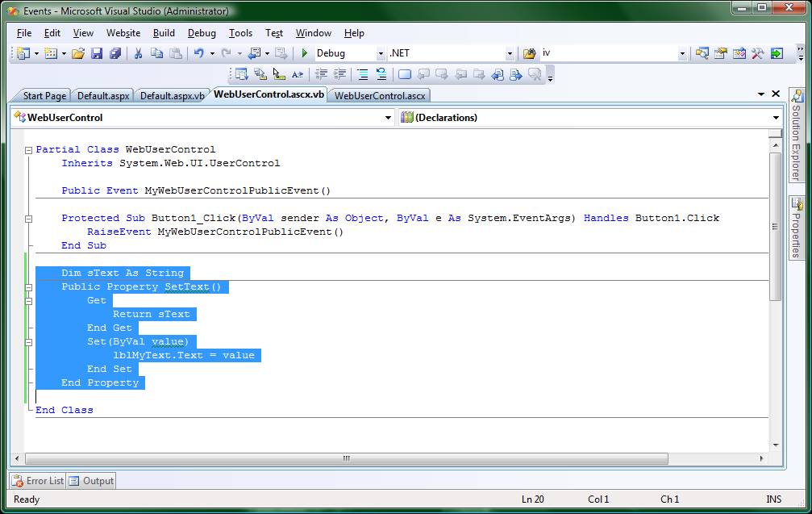The width and height of the screenshot is (812, 514).
Task: Start debugging with the green play icon
Action: click(x=305, y=53)
